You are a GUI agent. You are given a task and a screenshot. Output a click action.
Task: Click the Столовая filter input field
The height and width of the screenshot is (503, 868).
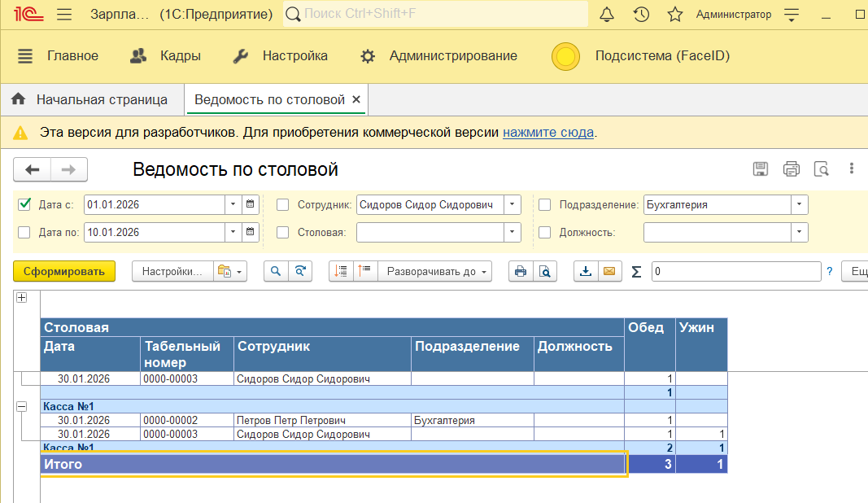[430, 233]
